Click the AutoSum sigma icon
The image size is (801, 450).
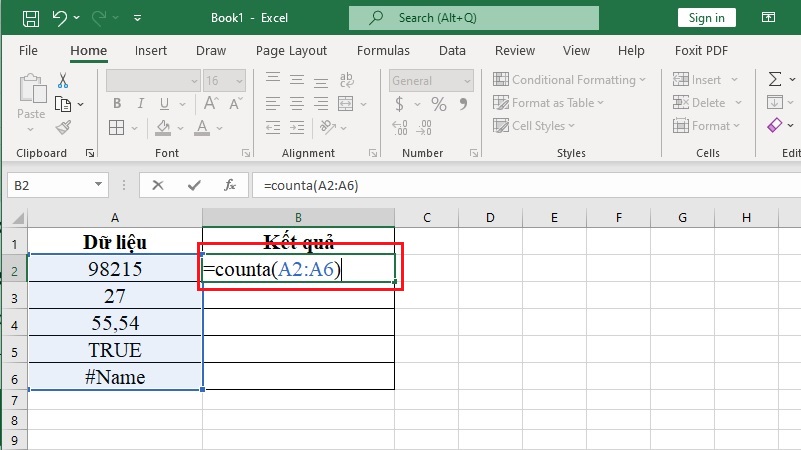coord(775,79)
